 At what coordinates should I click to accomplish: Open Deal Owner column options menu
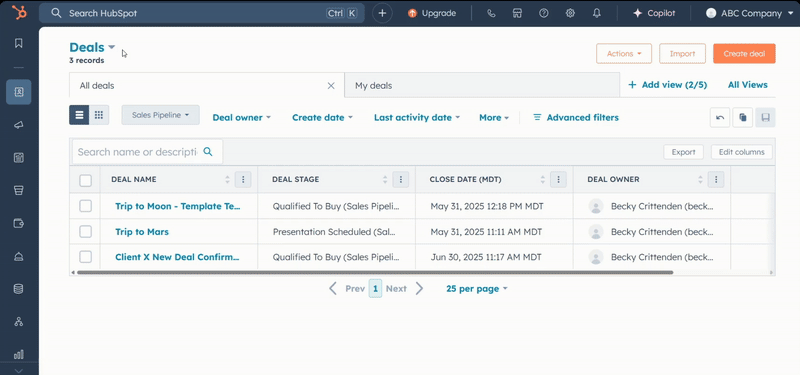coord(716,180)
